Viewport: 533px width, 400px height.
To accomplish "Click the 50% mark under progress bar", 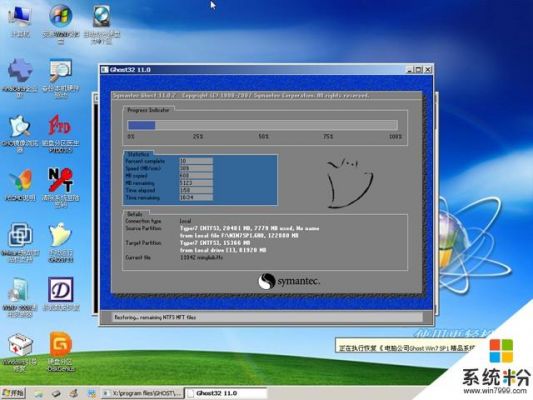I will click(x=263, y=136).
